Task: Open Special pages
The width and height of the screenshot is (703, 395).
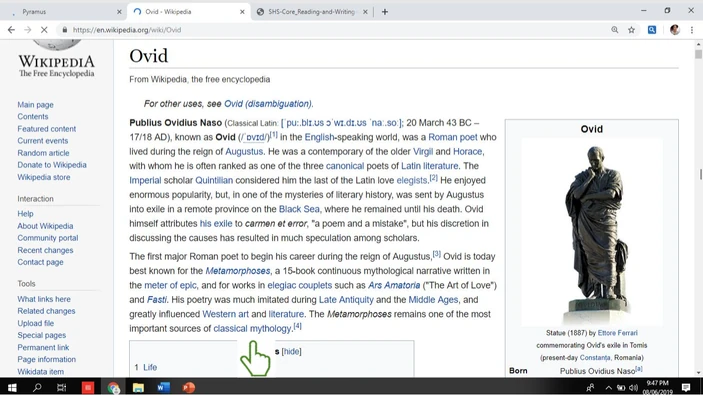Action: (42, 335)
